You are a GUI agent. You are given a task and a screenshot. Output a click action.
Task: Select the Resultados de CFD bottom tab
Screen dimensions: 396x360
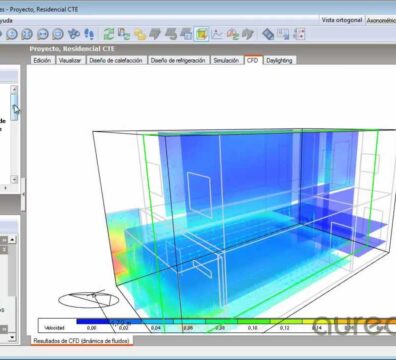pyautogui.click(x=82, y=341)
